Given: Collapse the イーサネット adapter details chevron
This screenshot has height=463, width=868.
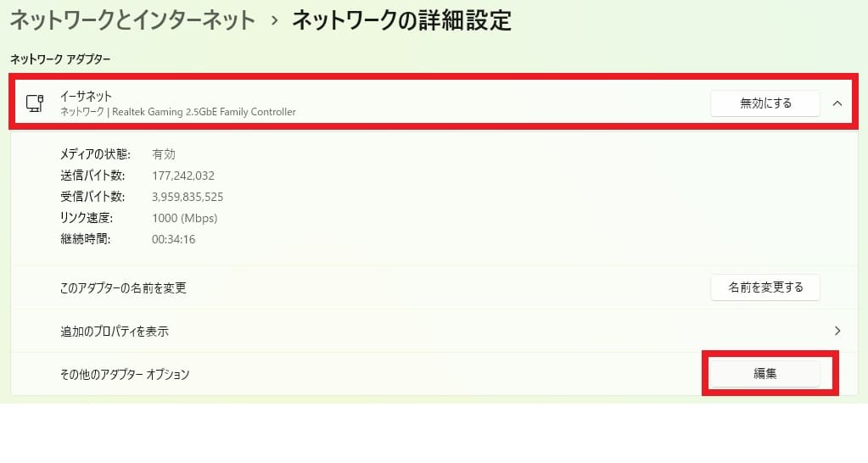Looking at the screenshot, I should 837,103.
